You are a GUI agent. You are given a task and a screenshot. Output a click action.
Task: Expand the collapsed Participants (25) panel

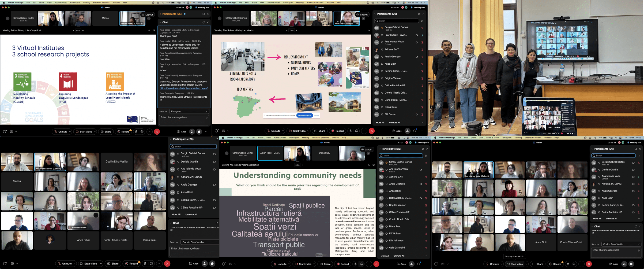160,14
